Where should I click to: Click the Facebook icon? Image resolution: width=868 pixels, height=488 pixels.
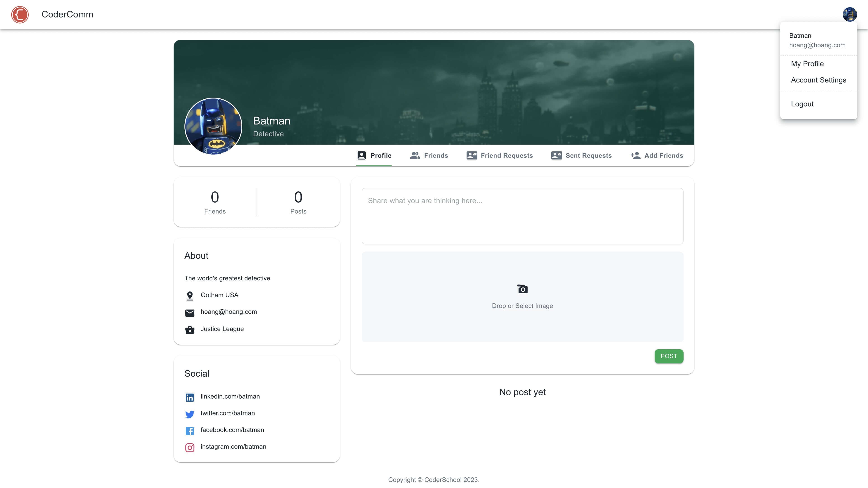click(190, 431)
